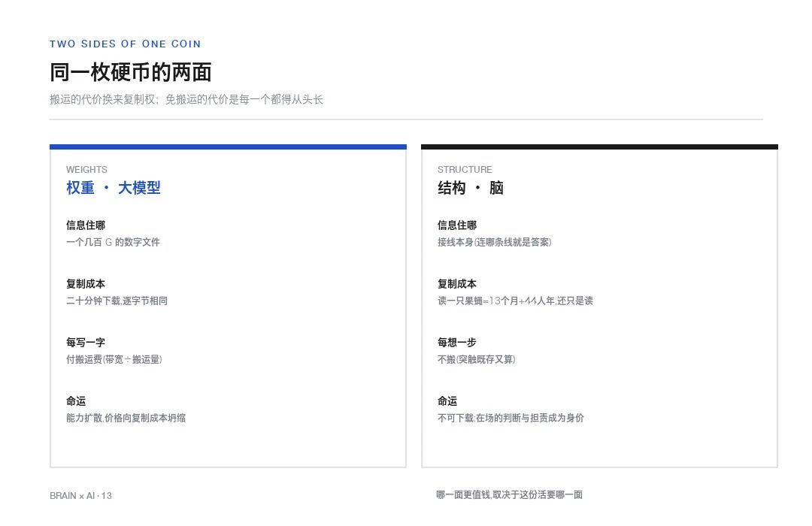Click the 每想一步 heading
The height and width of the screenshot is (526, 812).
click(x=457, y=342)
